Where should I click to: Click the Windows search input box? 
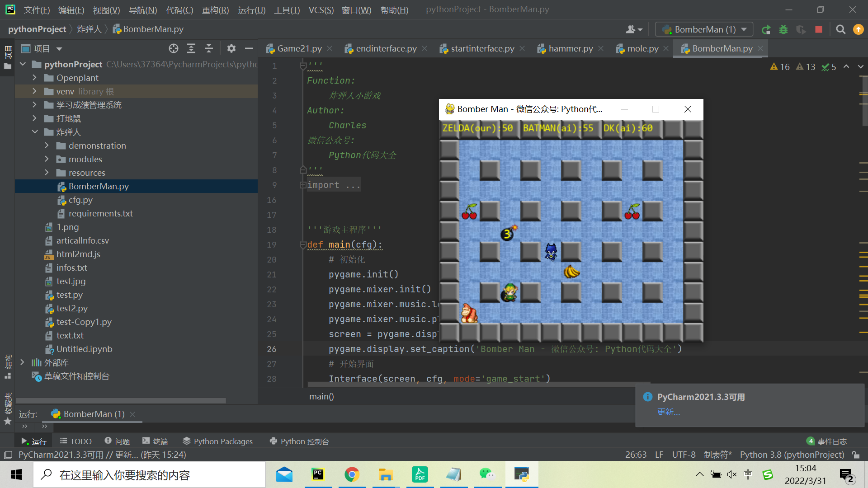[x=149, y=475]
